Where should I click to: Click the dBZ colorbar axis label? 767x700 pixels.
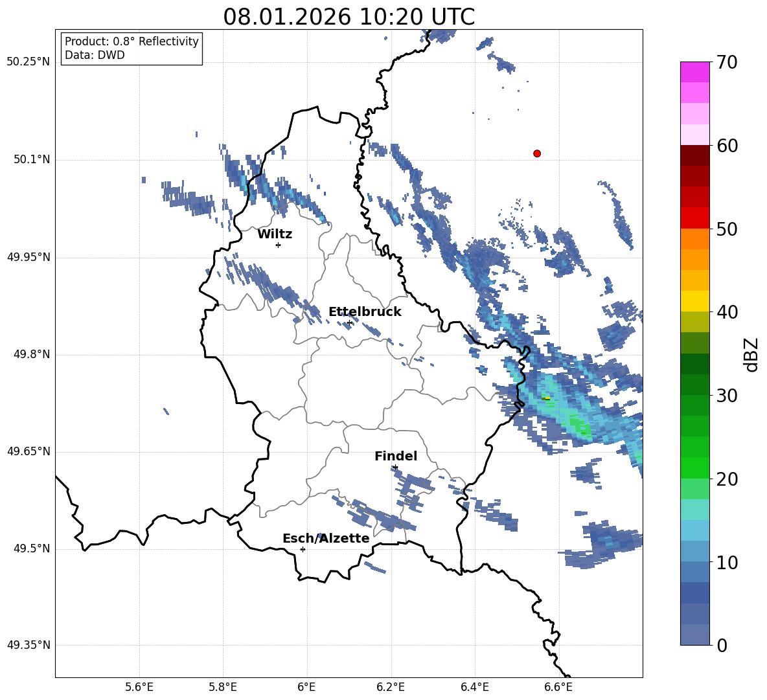[751, 354]
